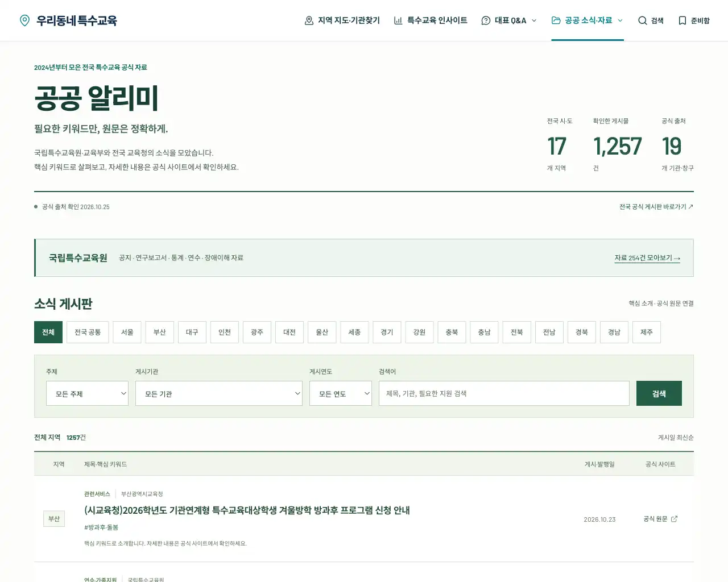Open the 겨울방학 방과후 프로그램 post title
This screenshot has height=582, width=728.
(247, 510)
